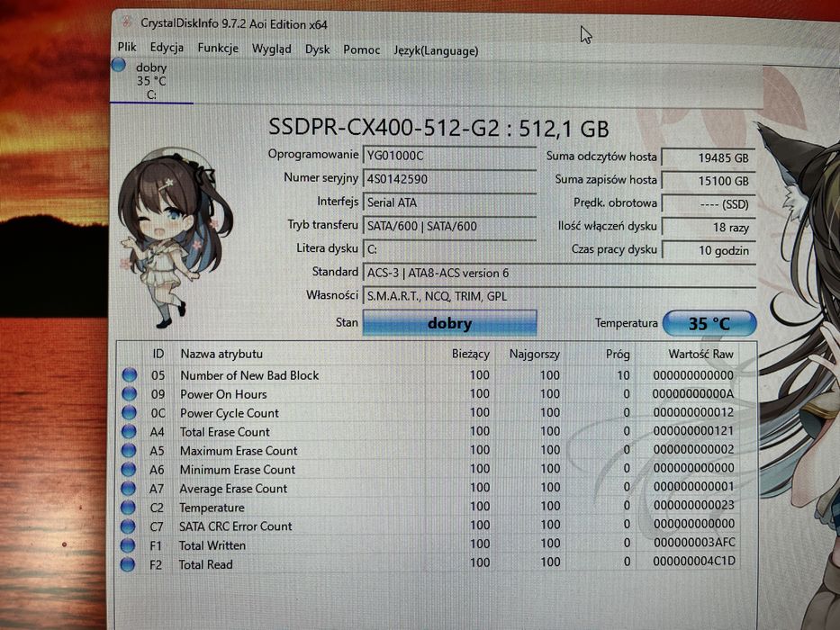Image resolution: width=840 pixels, height=630 pixels.
Task: Open the Plik menu
Action: [127, 47]
